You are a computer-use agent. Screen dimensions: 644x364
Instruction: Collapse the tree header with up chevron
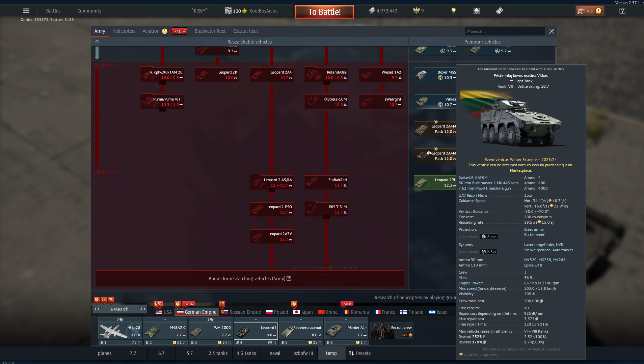pos(97,41)
